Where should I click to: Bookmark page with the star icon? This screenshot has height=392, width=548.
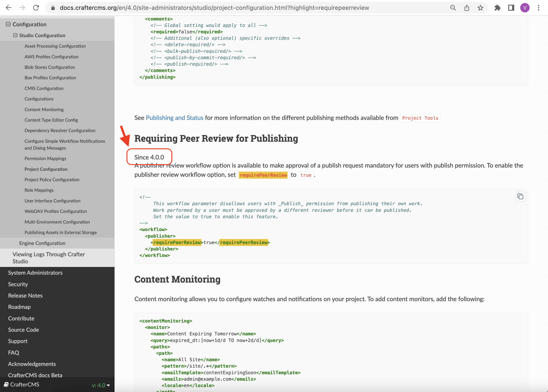[x=480, y=8]
